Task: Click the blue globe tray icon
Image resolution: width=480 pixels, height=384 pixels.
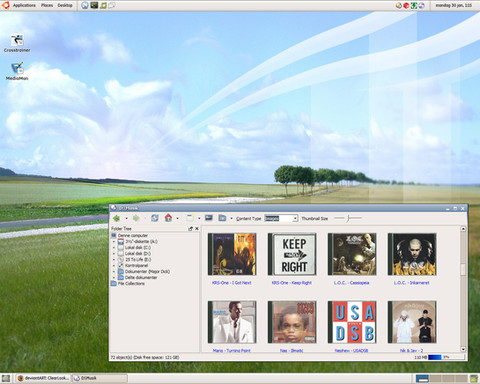Action: pos(421,5)
